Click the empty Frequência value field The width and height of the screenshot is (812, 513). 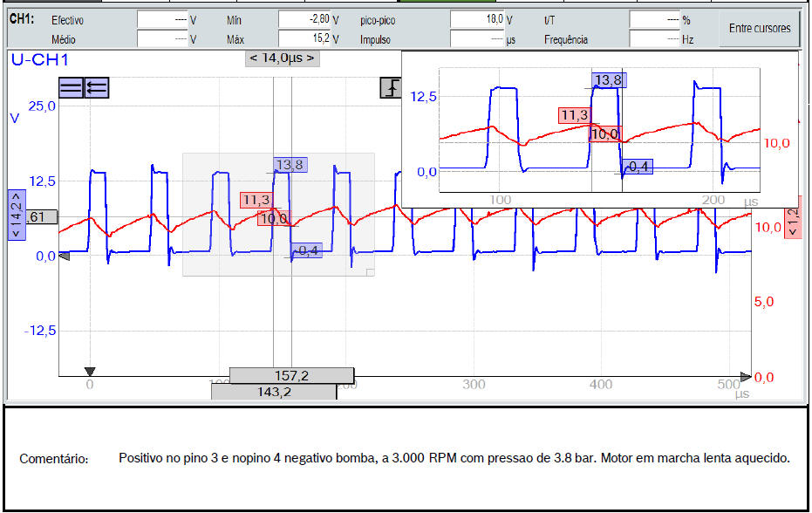(x=654, y=38)
